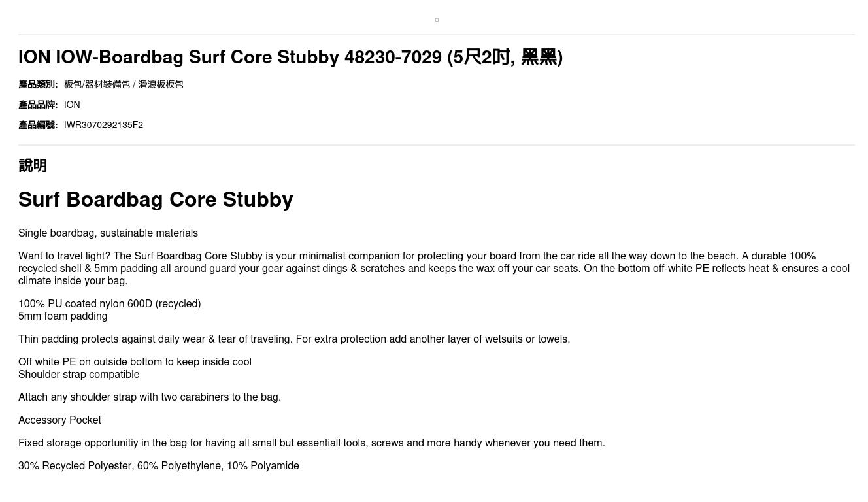The width and height of the screenshot is (868, 502).
Task: Select the ION brand link
Action: [72, 105]
